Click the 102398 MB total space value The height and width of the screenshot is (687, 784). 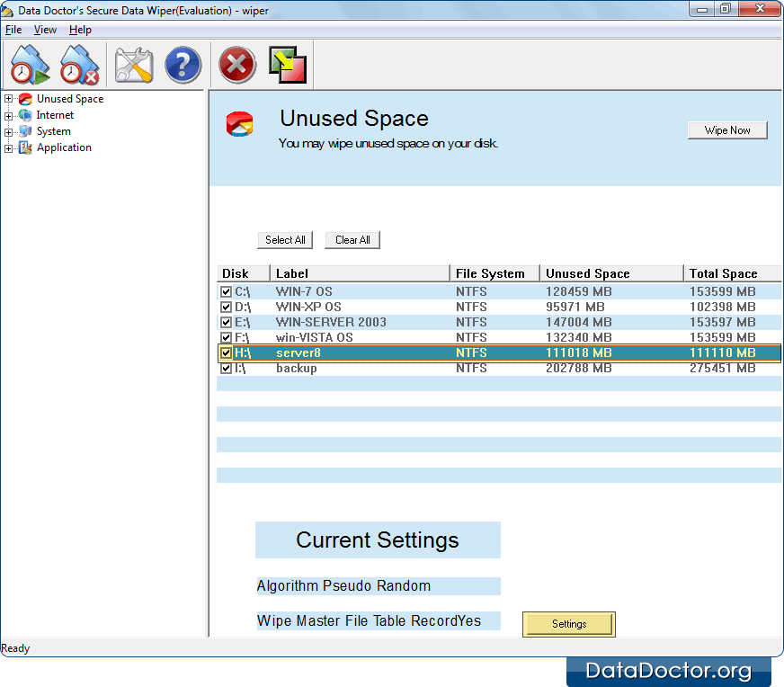tap(723, 307)
